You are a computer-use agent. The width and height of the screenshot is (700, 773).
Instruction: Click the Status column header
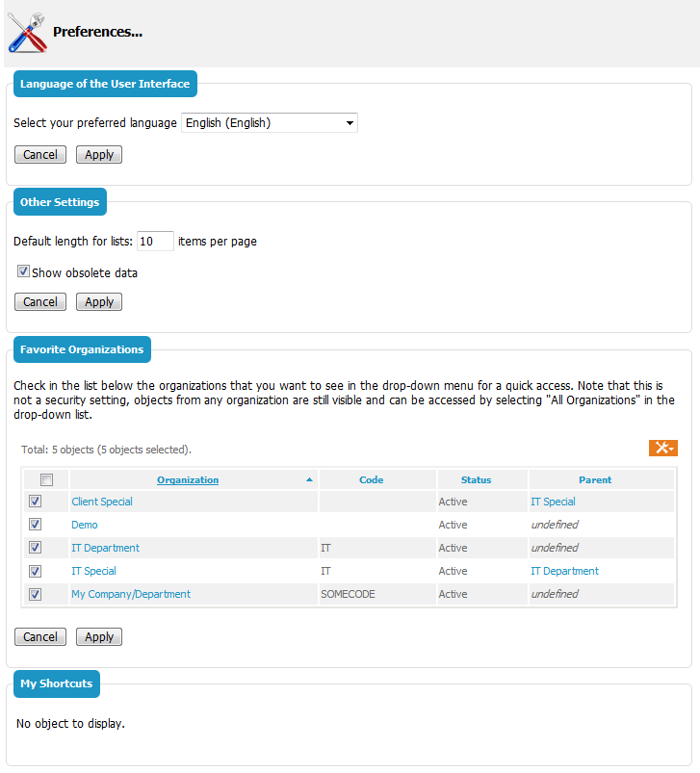coord(476,479)
